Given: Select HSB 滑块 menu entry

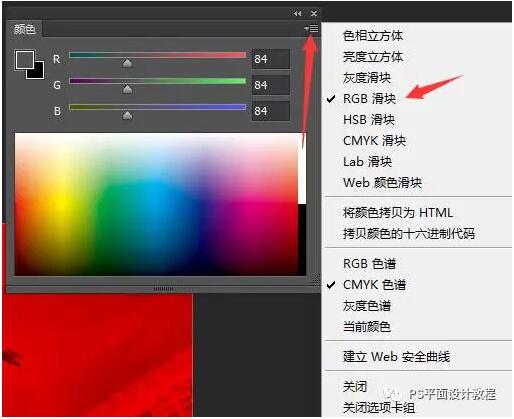Looking at the screenshot, I should 369,120.
